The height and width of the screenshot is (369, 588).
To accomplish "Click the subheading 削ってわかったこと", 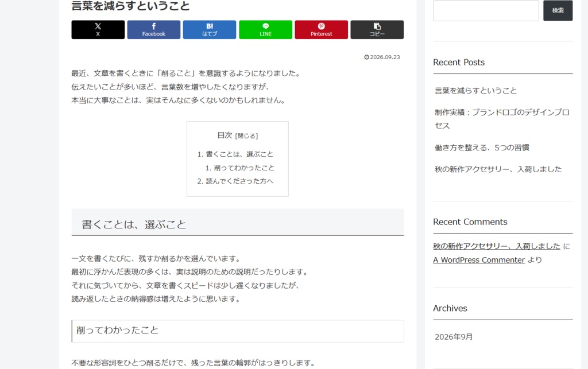I will coord(117,331).
